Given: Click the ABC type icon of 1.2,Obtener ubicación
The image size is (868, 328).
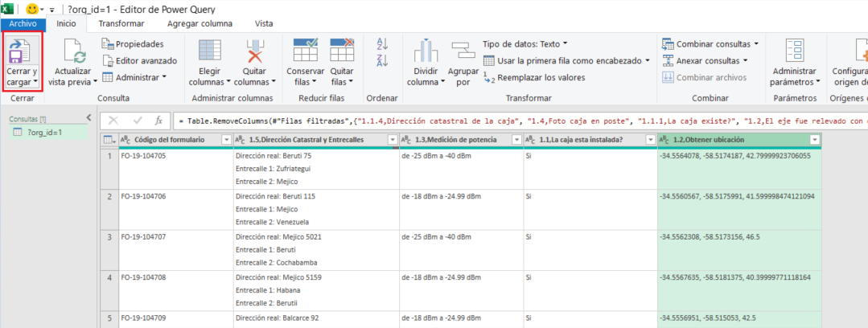Looking at the screenshot, I should pos(664,140).
